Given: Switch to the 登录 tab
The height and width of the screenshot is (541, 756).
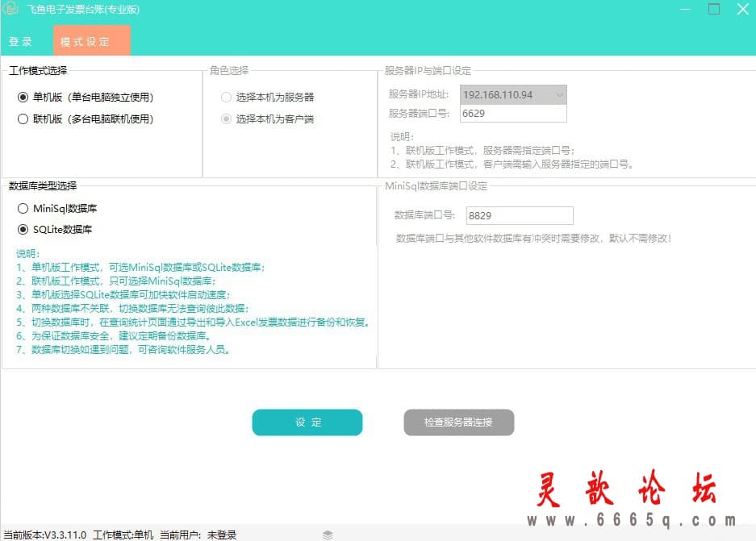Looking at the screenshot, I should pos(20,42).
